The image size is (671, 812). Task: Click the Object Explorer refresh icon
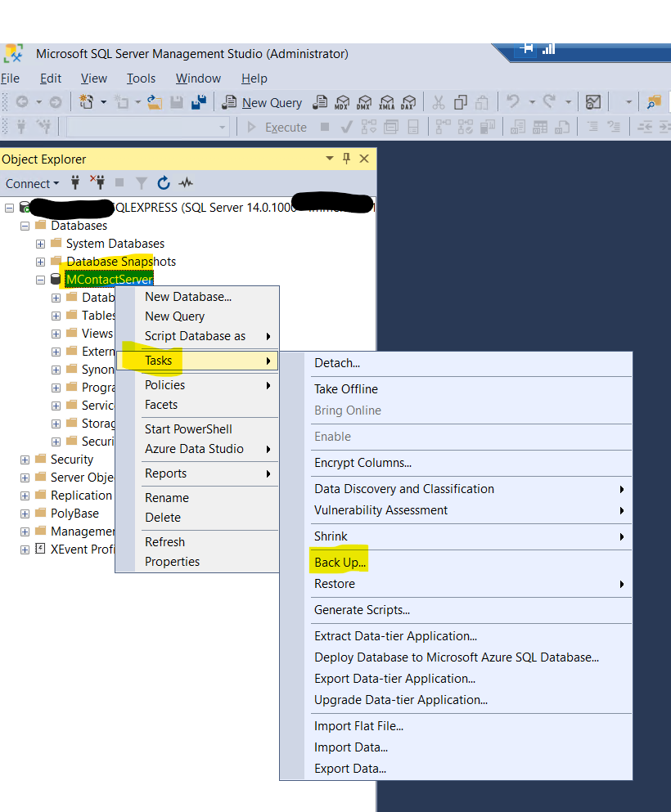[x=164, y=183]
